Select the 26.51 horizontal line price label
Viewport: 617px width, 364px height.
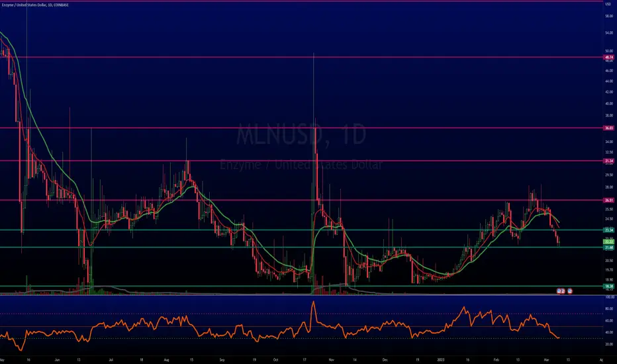click(609, 201)
